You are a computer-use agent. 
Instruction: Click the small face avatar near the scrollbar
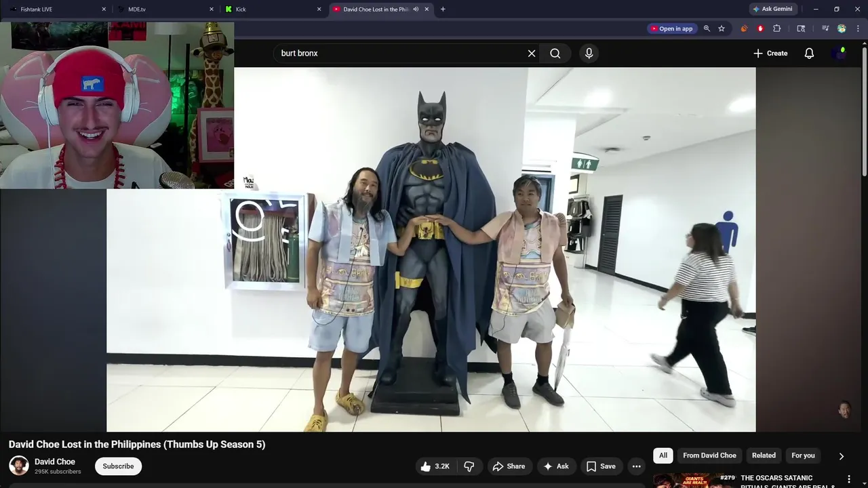point(844,409)
